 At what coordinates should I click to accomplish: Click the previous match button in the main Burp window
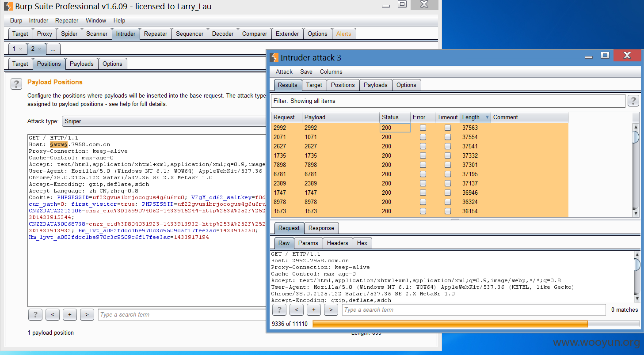[53, 314]
